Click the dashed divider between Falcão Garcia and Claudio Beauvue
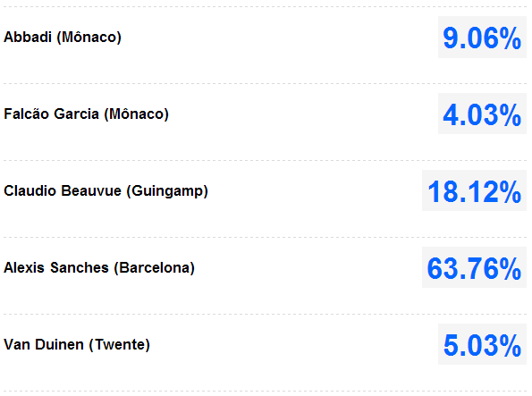 [265, 161]
